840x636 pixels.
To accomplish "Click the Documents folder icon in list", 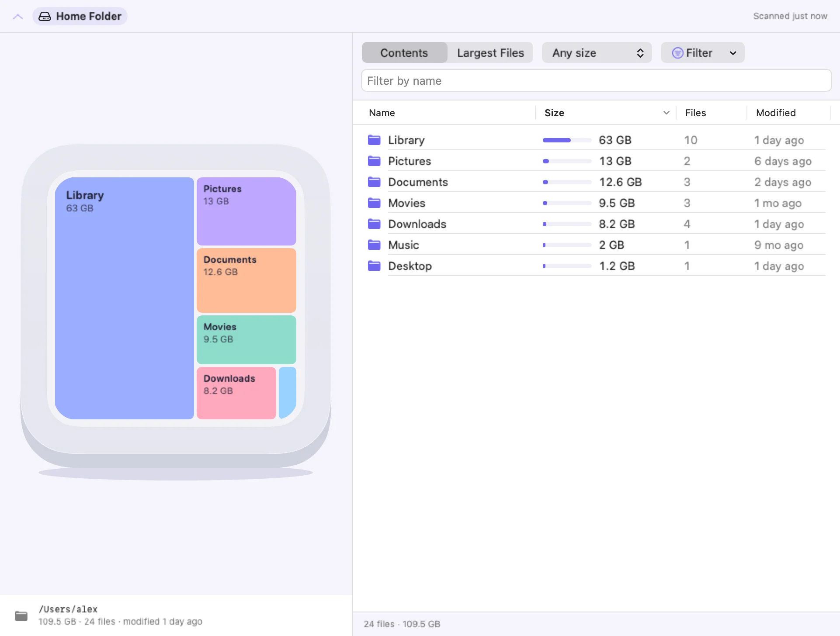I will pyautogui.click(x=374, y=182).
